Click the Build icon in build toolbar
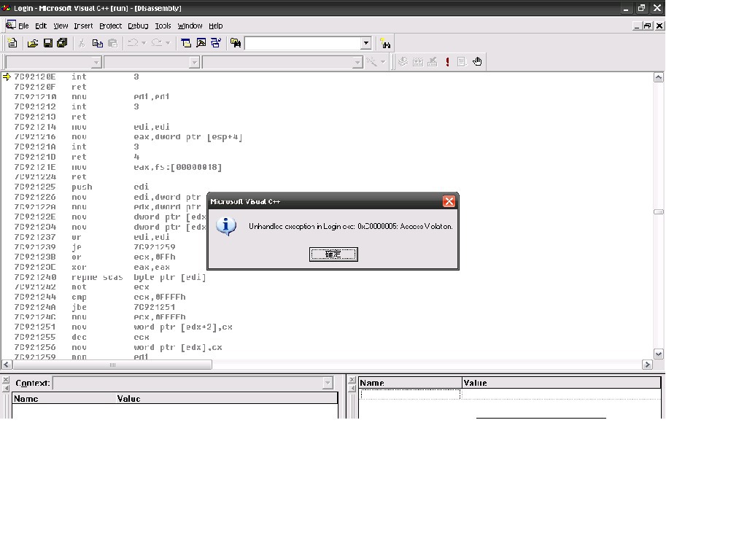This screenshot has height=560, width=747. pyautogui.click(x=418, y=62)
